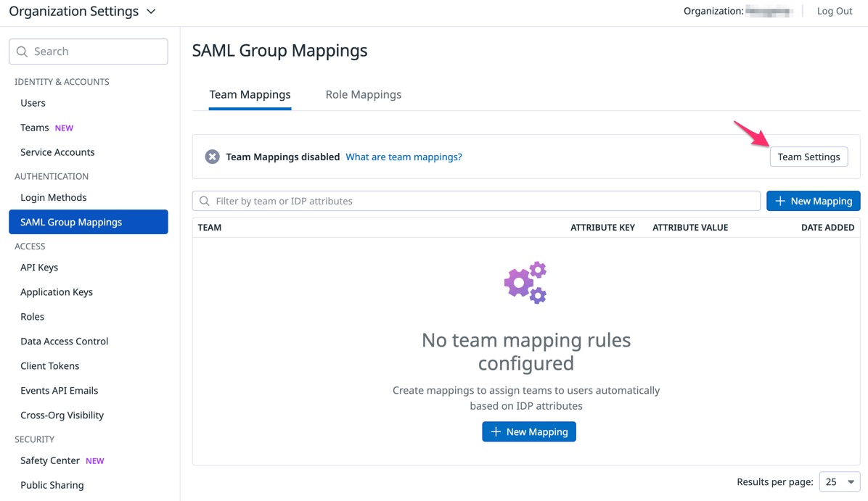Click the magnifier icon in the filter bar
The image size is (868, 501).
[205, 200]
